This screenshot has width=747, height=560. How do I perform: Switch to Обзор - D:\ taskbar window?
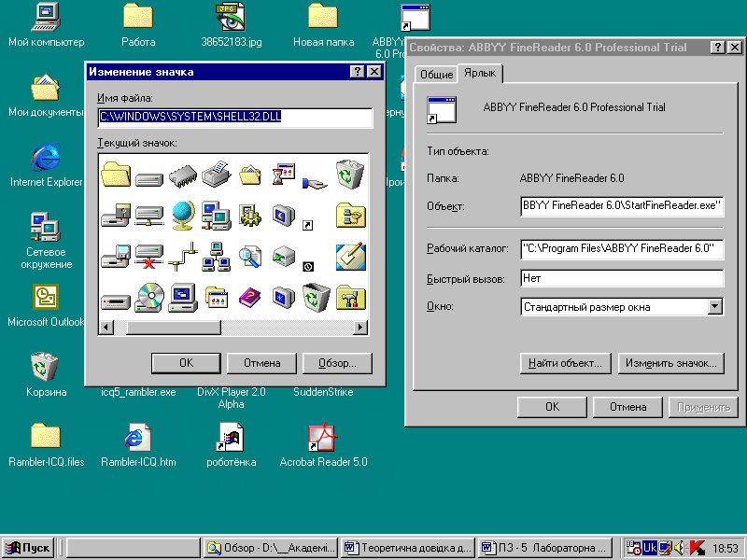coord(271,548)
